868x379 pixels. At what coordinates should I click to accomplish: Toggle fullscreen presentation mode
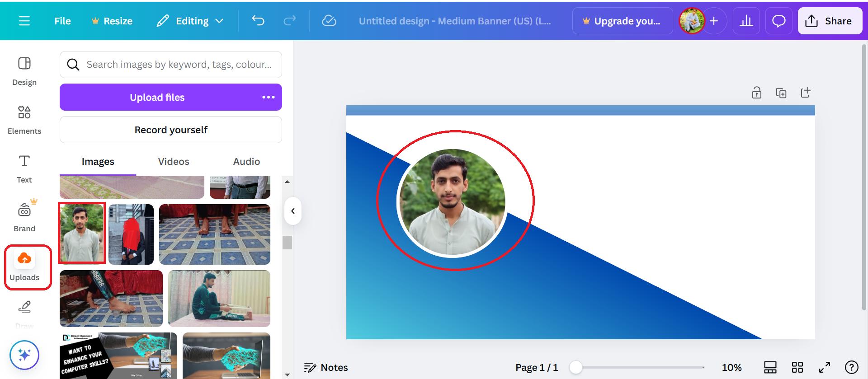(825, 367)
